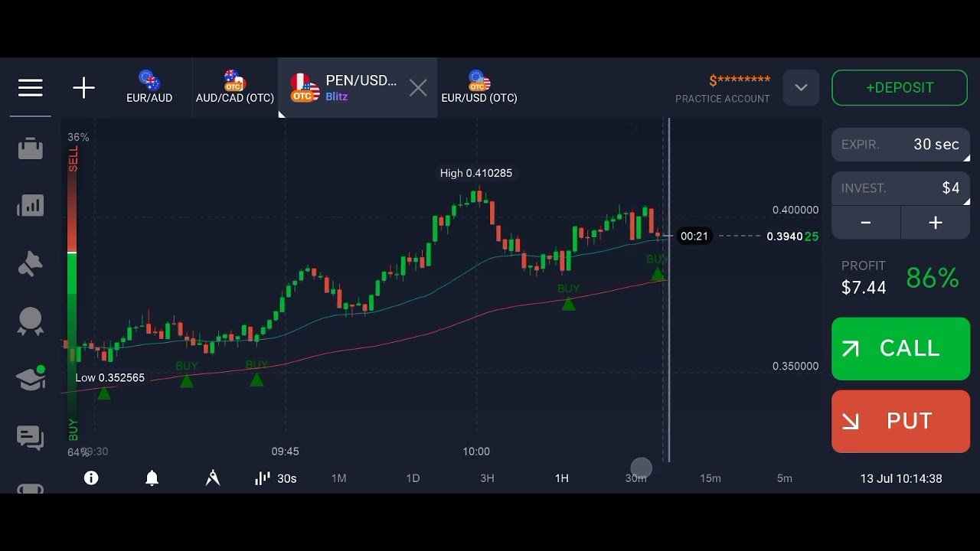Click the 00:21 countdown timer marker

(694, 236)
